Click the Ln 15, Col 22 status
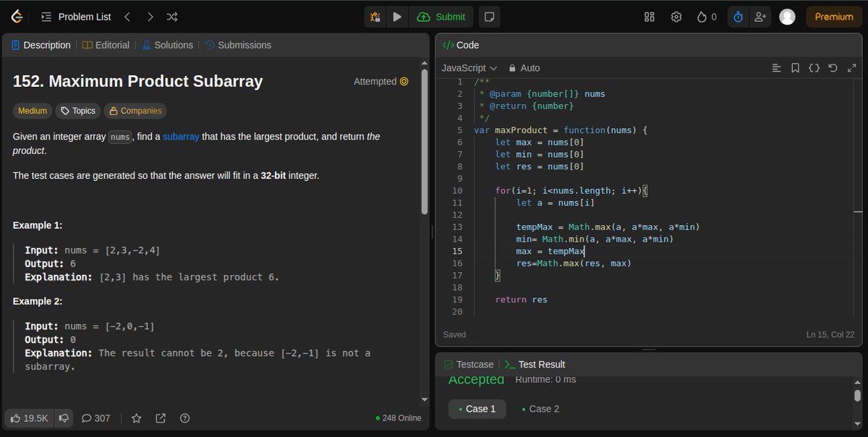The width and height of the screenshot is (868, 437). 830,335
